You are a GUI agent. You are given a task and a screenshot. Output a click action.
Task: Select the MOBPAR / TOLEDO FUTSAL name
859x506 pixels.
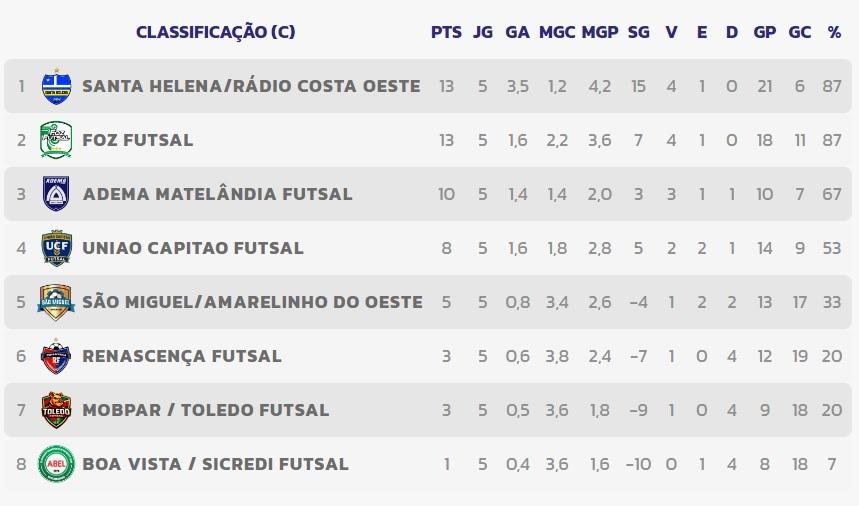coord(206,410)
